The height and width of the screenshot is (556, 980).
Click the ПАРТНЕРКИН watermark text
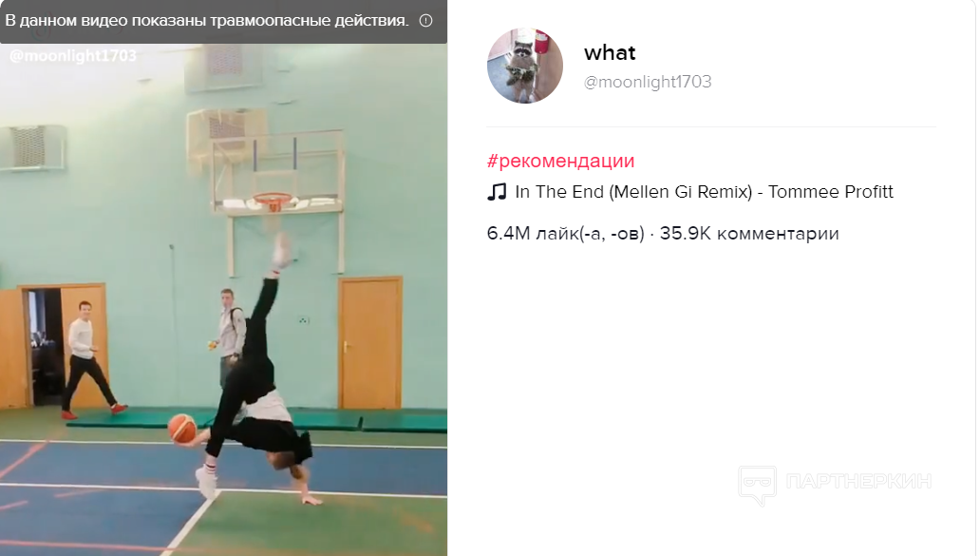pyautogui.click(x=858, y=481)
